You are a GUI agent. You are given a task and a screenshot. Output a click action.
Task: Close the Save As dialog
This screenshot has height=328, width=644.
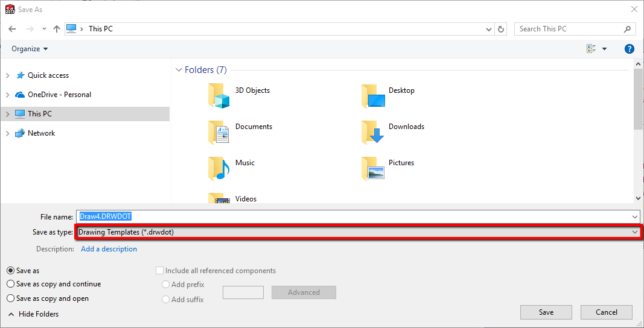634,8
